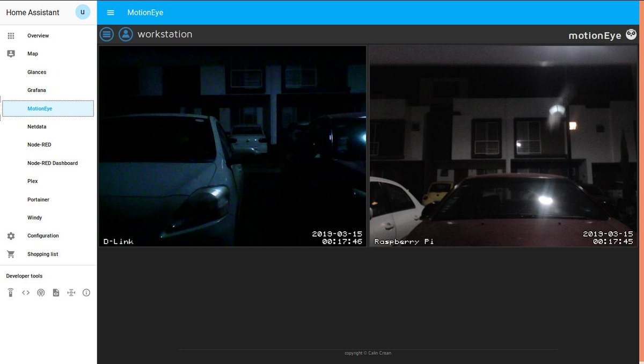Click the 'MotionEye' header title
Screen dimensions: 644x364
point(145,12)
